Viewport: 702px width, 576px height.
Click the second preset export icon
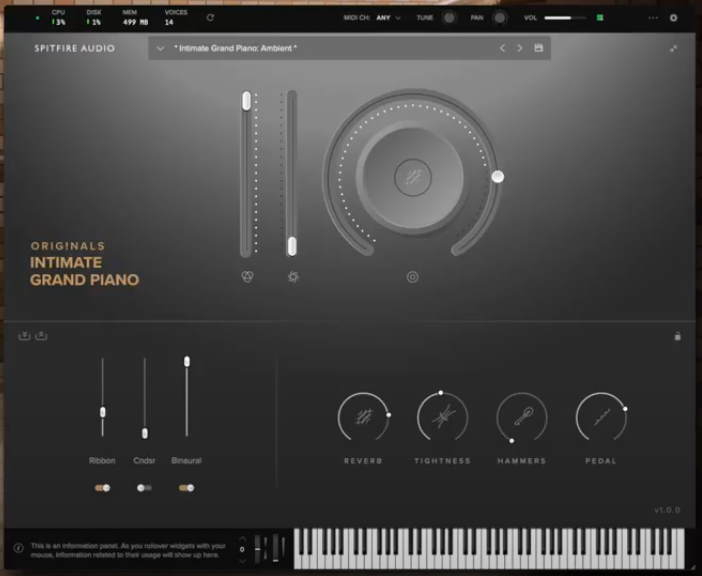[41, 335]
